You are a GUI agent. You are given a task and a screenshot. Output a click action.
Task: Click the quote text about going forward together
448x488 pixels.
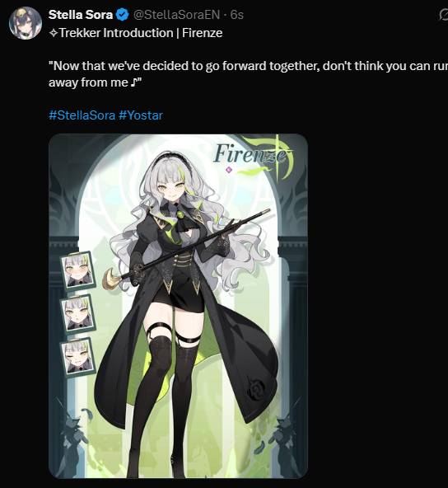pos(248,74)
